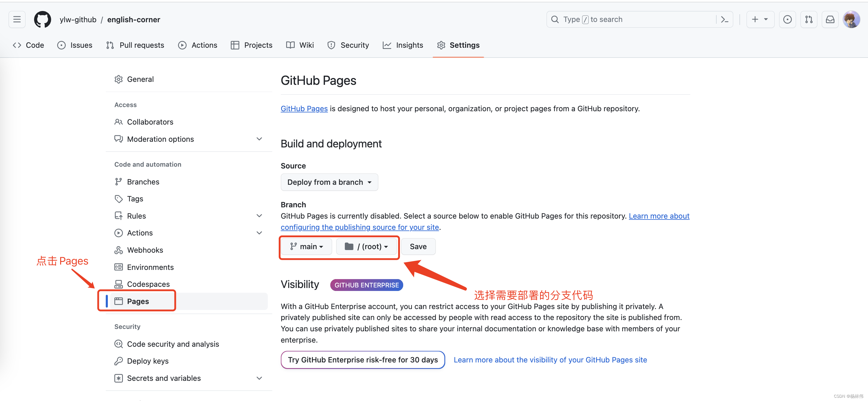Open the Pull requests tab
The image size is (868, 401).
click(135, 45)
